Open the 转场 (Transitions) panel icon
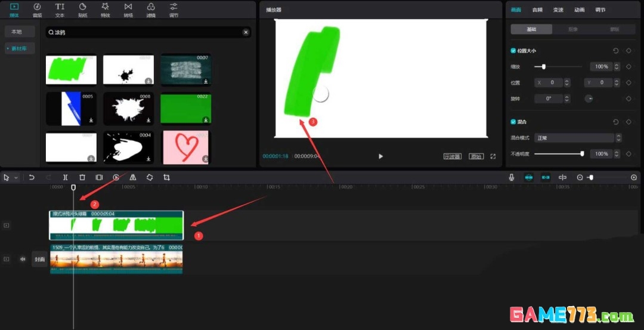 (128, 9)
